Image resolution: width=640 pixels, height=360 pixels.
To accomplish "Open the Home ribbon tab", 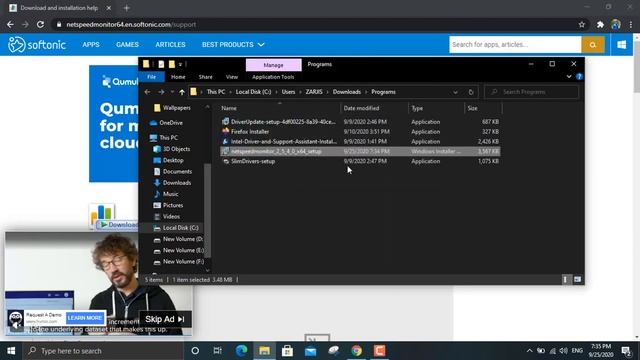I will coord(178,77).
